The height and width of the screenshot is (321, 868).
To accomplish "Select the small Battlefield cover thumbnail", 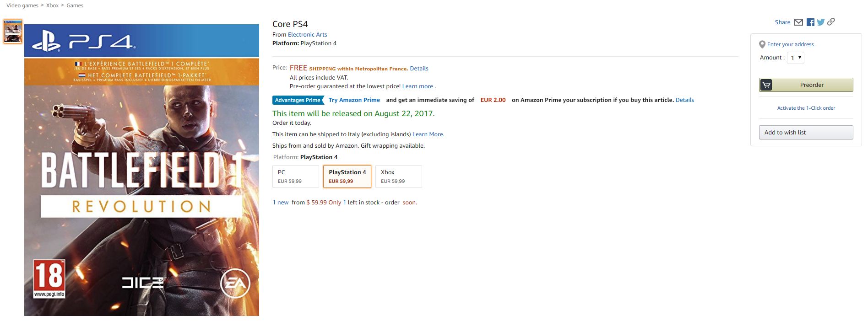I will pos(13,32).
